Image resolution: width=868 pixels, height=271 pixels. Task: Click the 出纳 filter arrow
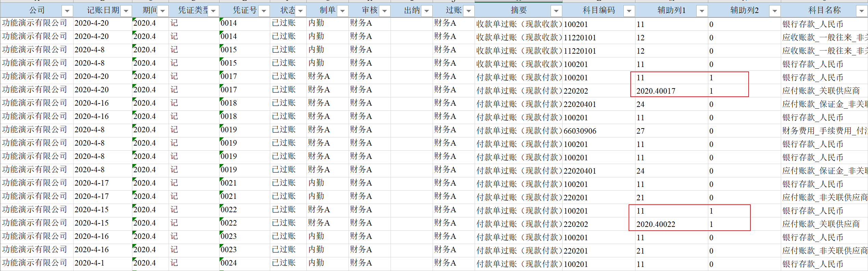[x=427, y=11]
